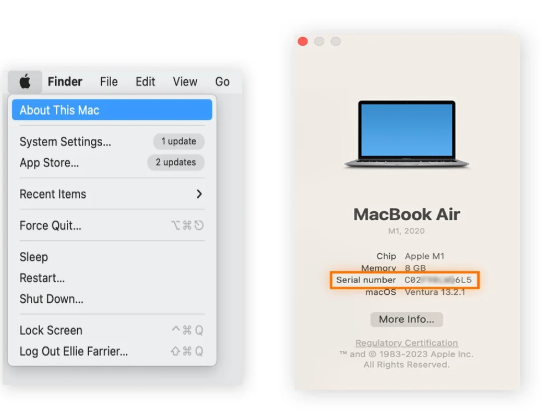Screen dimensions: 542x415
Task: Open the Go menu
Action: click(x=222, y=82)
